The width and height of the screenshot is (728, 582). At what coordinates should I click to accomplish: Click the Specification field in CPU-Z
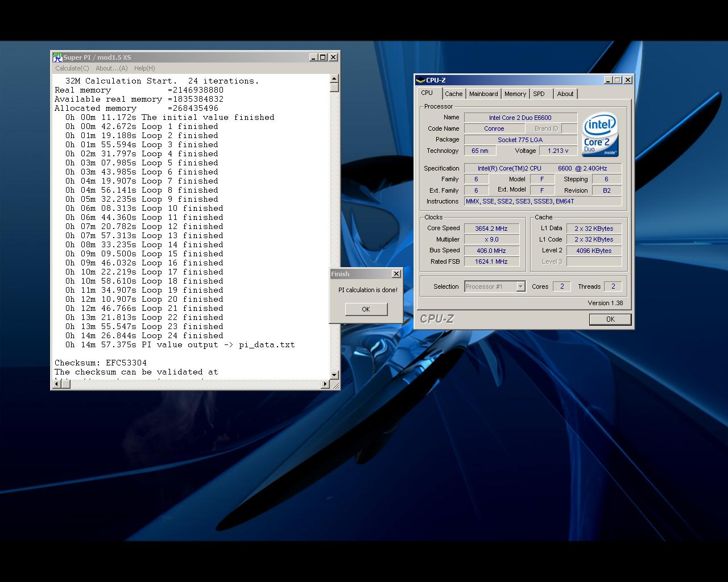coord(543,168)
